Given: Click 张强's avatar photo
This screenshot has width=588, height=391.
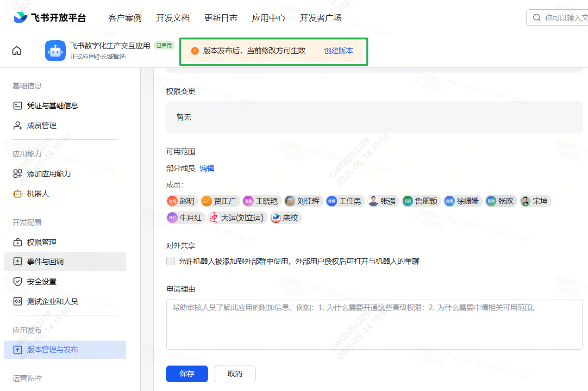Looking at the screenshot, I should tap(373, 201).
